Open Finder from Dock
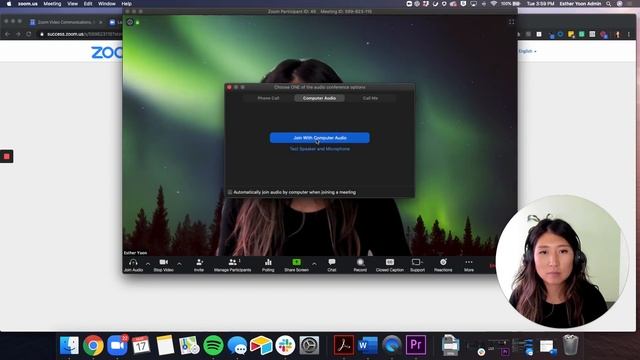The height and width of the screenshot is (360, 640). [69, 345]
